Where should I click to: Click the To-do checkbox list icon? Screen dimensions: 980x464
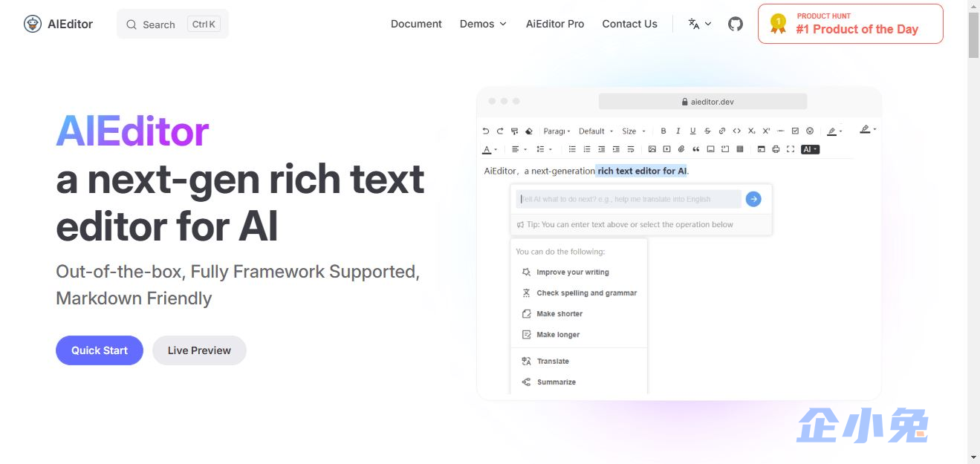[795, 131]
